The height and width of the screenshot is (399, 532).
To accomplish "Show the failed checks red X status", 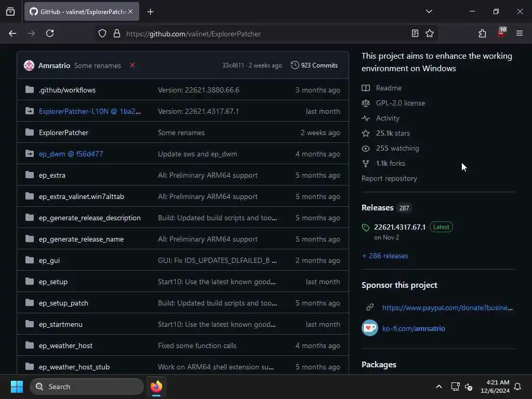I will (x=132, y=65).
